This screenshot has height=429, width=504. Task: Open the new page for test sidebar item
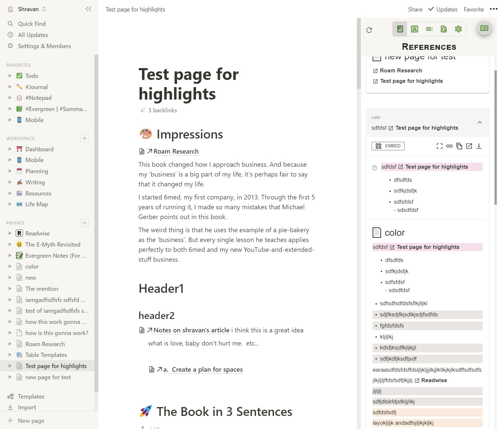(x=48, y=377)
